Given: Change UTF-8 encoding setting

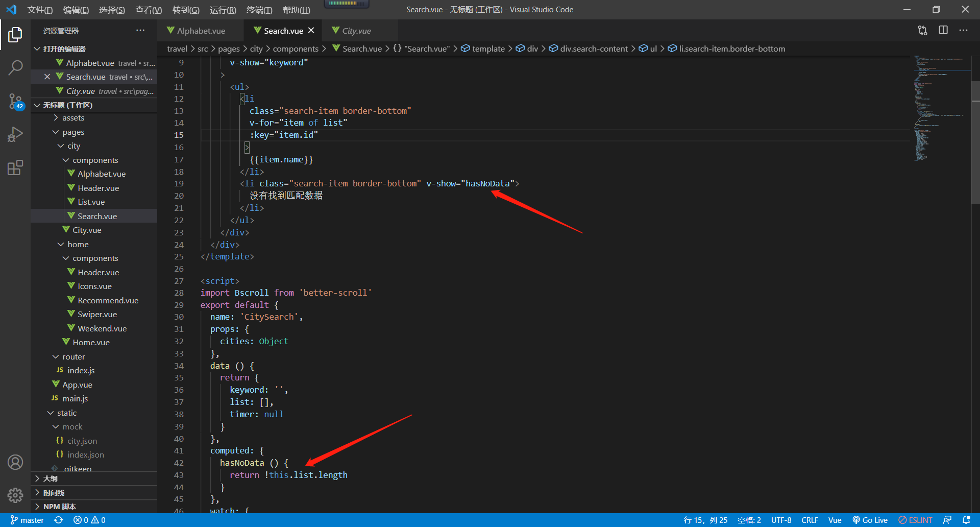Looking at the screenshot, I should [x=781, y=520].
